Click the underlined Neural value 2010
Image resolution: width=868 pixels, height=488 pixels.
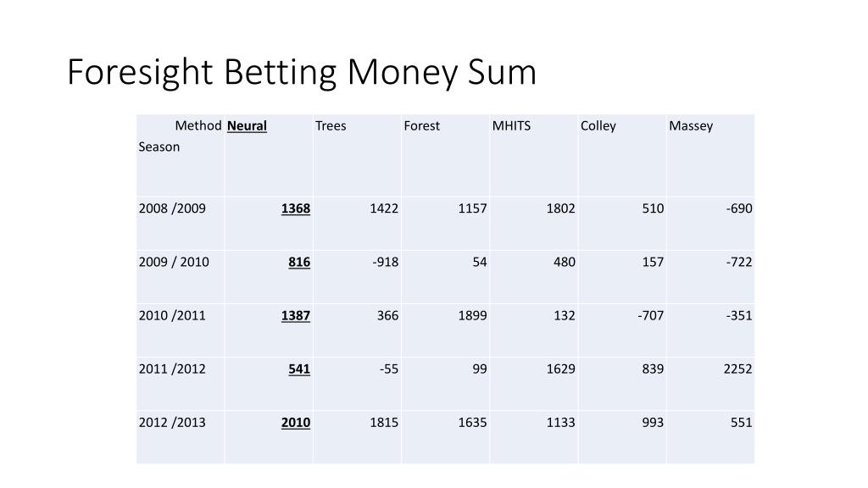pyautogui.click(x=296, y=423)
